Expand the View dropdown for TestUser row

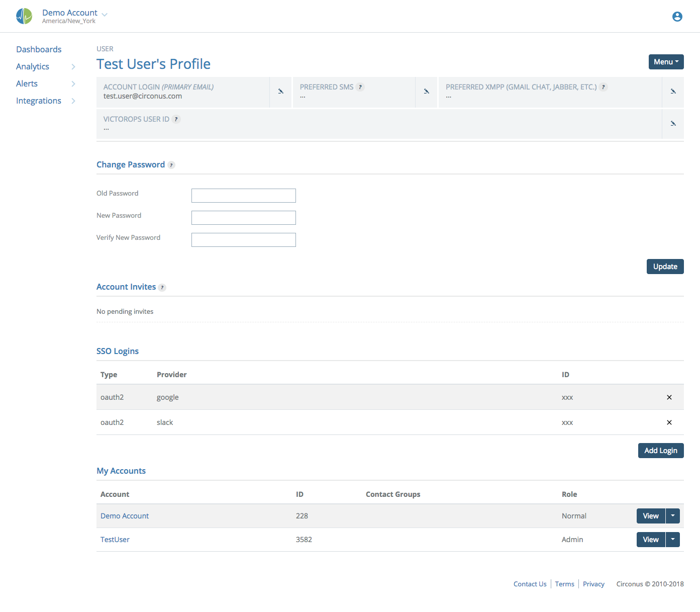click(673, 539)
